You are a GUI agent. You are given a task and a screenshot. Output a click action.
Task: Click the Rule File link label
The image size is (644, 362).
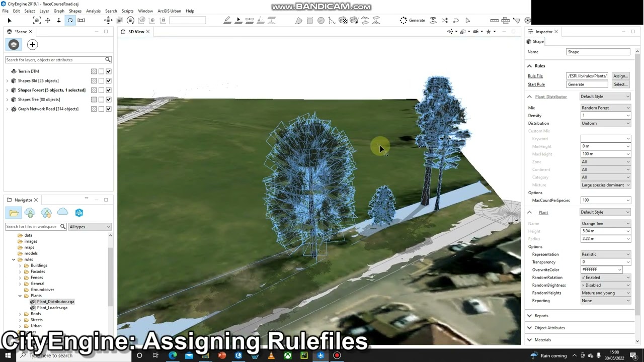pyautogui.click(x=535, y=76)
